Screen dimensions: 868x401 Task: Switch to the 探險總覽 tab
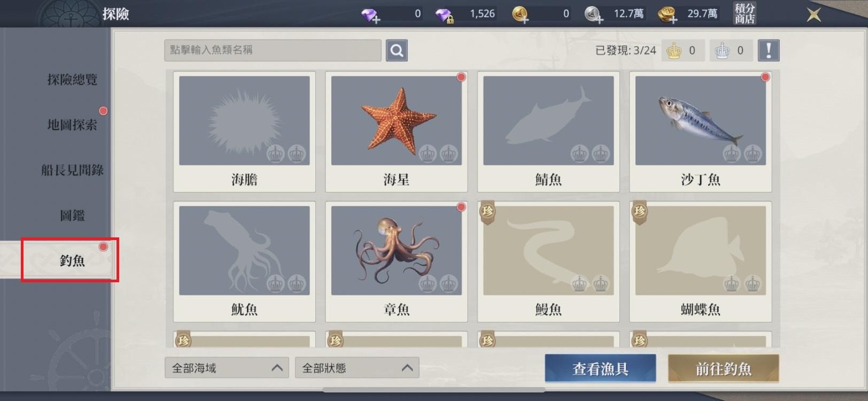coord(72,80)
